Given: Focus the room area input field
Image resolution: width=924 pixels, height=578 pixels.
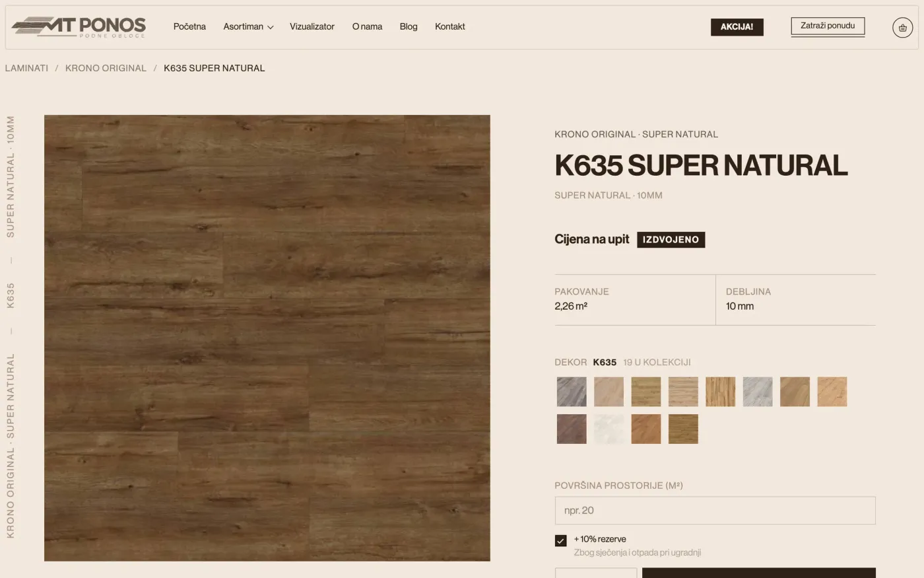Looking at the screenshot, I should tap(715, 511).
